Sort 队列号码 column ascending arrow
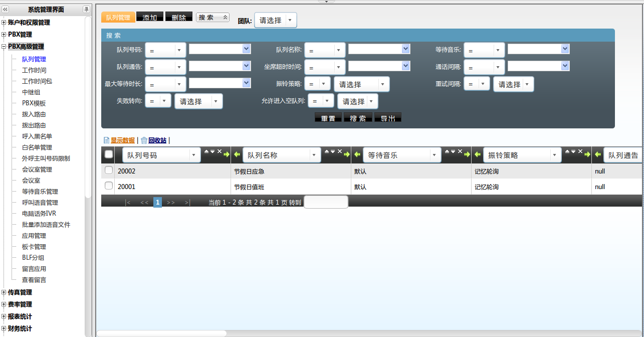The image size is (644, 337). coord(206,151)
